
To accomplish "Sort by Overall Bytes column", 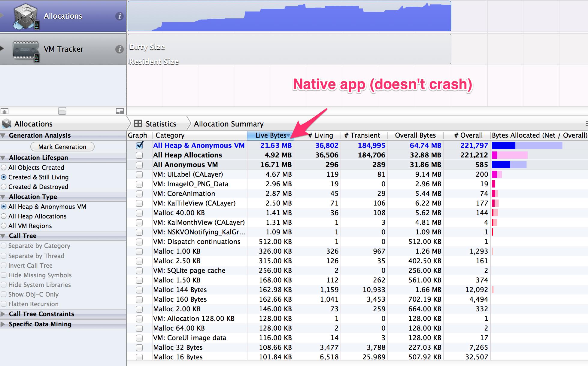I will [x=415, y=136].
